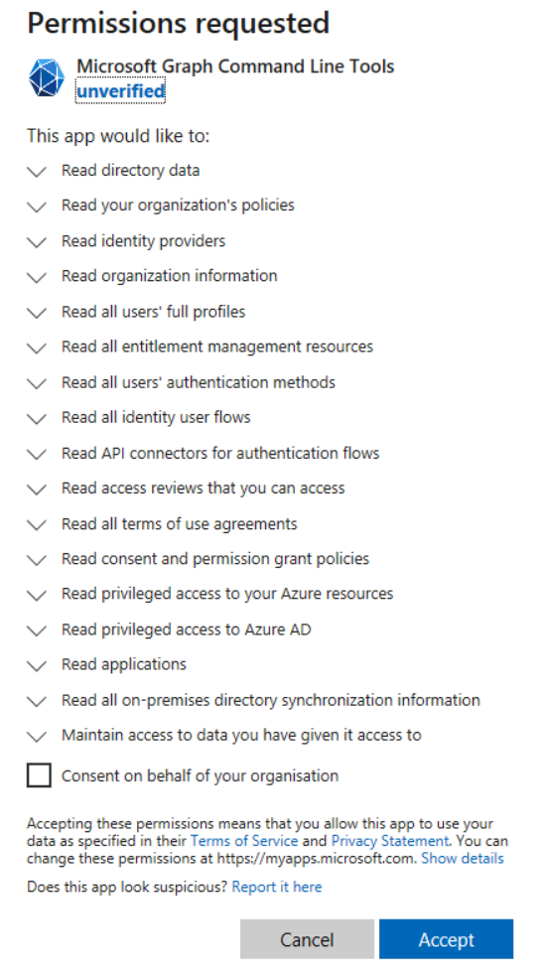Expand Read your organization's policies chevron
This screenshot has width=546, height=980.
click(x=38, y=207)
